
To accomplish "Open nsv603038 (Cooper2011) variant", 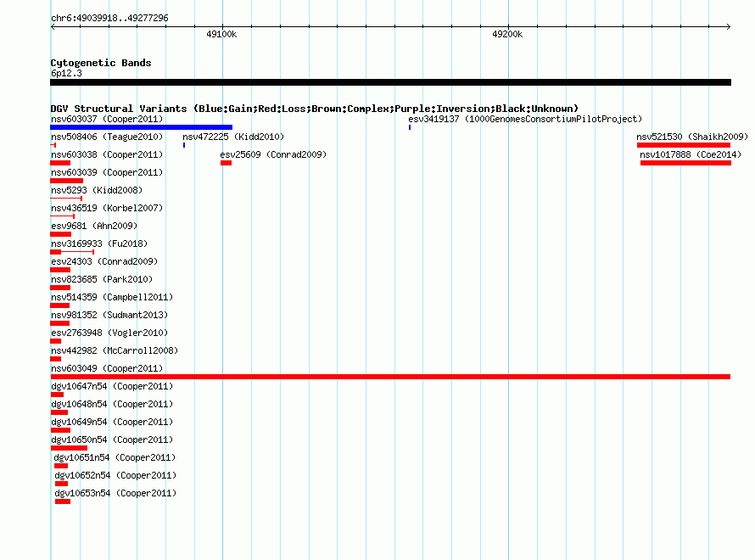I will [107, 154].
